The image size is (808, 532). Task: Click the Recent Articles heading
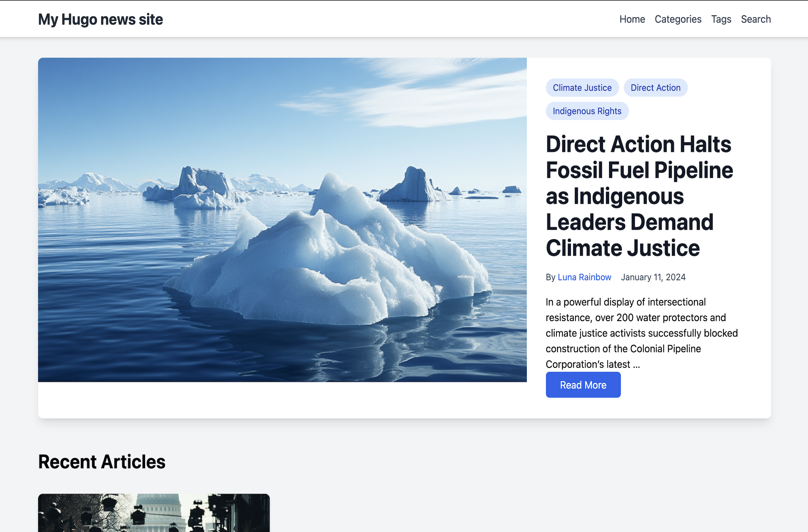point(101,462)
